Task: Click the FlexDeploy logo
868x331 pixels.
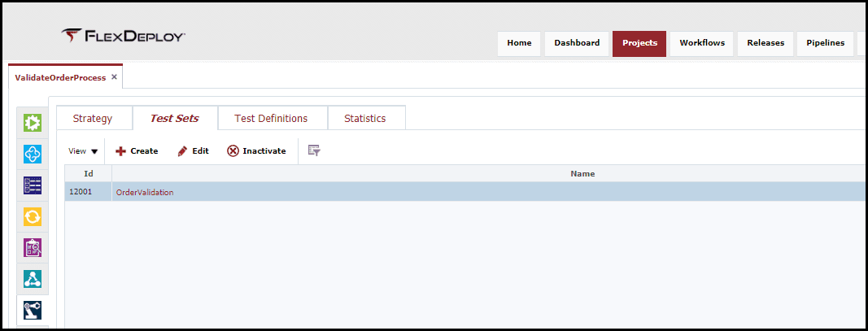Action: tap(123, 36)
